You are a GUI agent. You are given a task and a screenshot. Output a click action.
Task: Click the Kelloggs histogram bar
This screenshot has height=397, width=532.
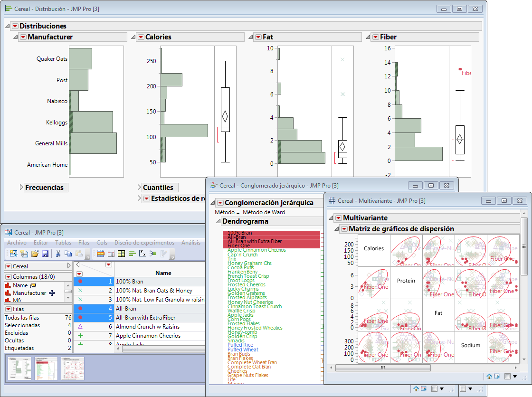pos(92,122)
